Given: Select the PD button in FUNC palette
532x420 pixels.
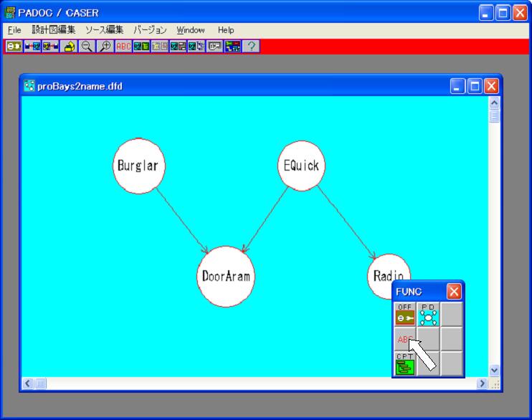Looking at the screenshot, I should click(428, 314).
